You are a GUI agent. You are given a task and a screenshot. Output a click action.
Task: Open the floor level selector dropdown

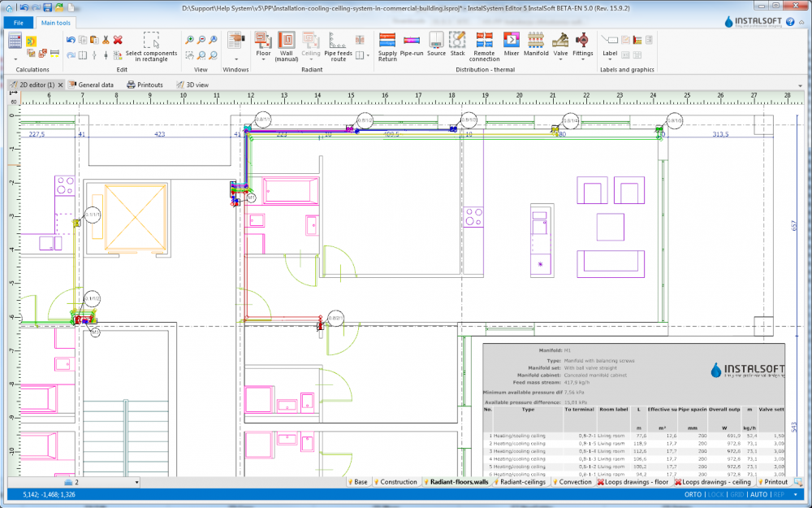coord(136,482)
